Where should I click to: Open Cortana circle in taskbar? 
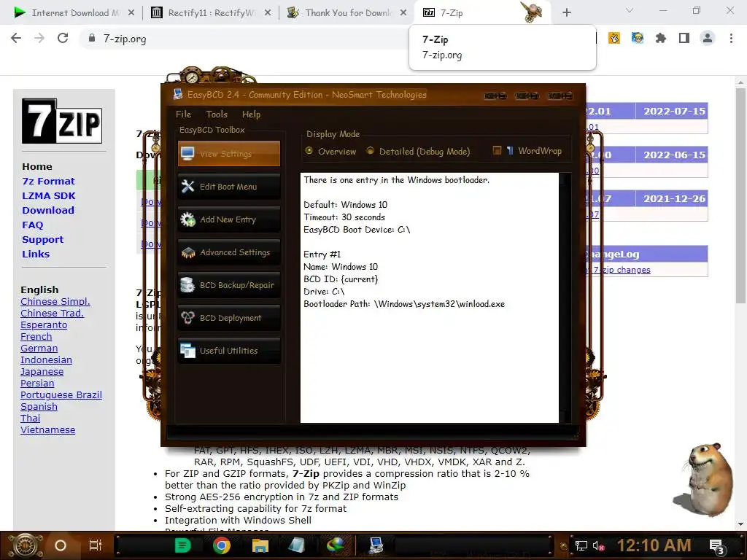[x=61, y=545]
